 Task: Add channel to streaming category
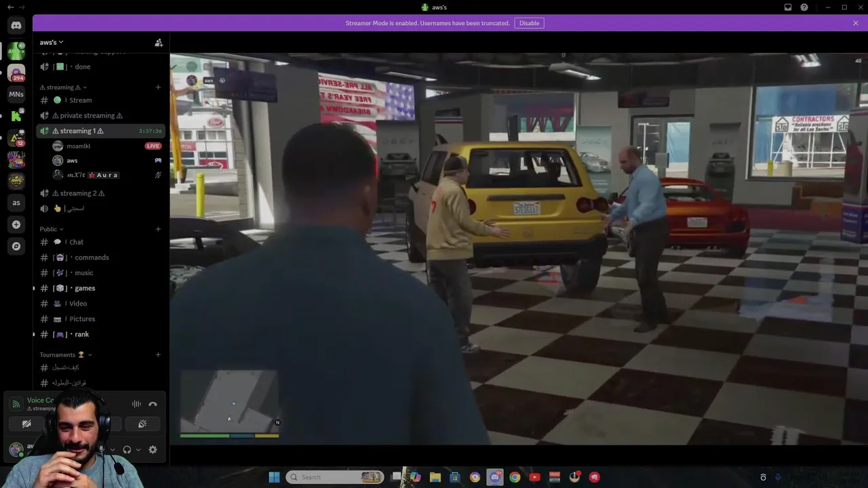158,87
